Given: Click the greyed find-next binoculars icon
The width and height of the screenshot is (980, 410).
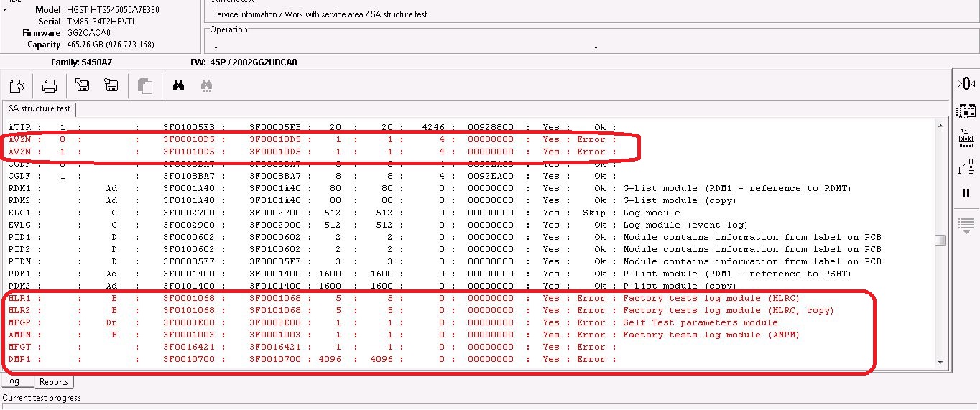Looking at the screenshot, I should (x=207, y=85).
